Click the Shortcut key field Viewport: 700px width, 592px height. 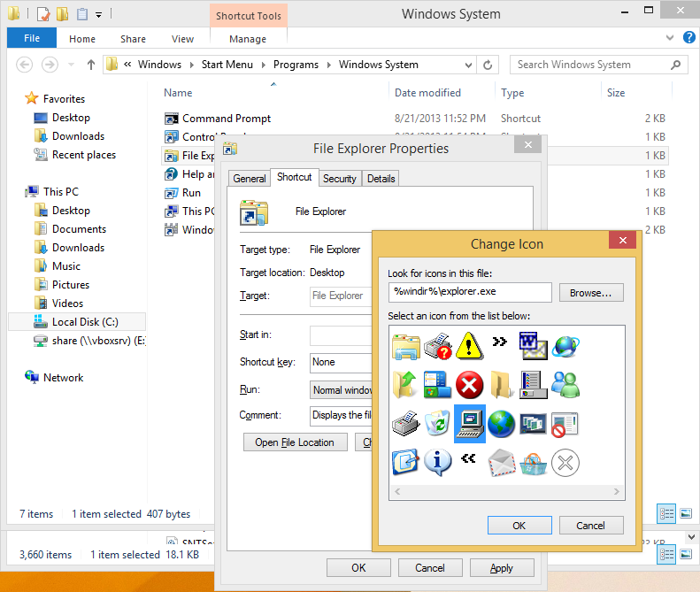pos(341,362)
